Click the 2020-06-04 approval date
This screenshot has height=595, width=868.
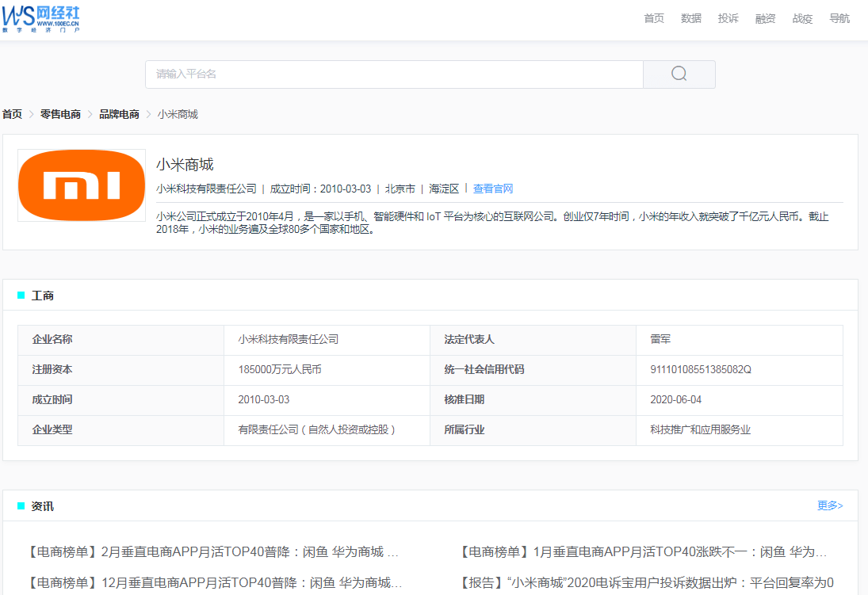pyautogui.click(x=675, y=399)
